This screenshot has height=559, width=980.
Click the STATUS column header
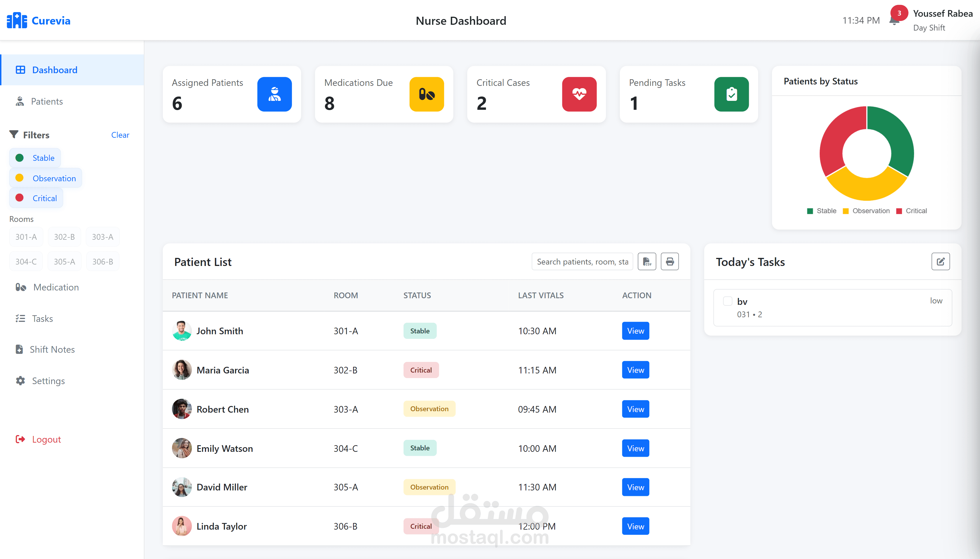click(417, 295)
